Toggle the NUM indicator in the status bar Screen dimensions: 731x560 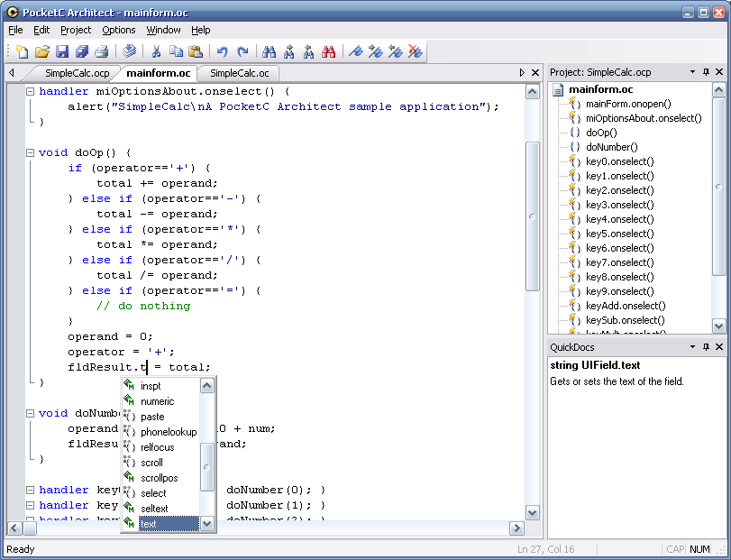(x=700, y=548)
